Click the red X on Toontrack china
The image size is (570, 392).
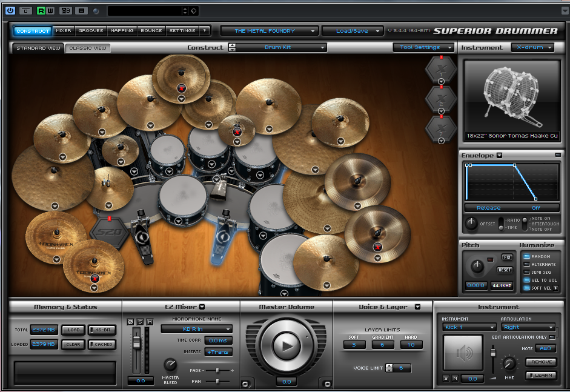(x=94, y=279)
